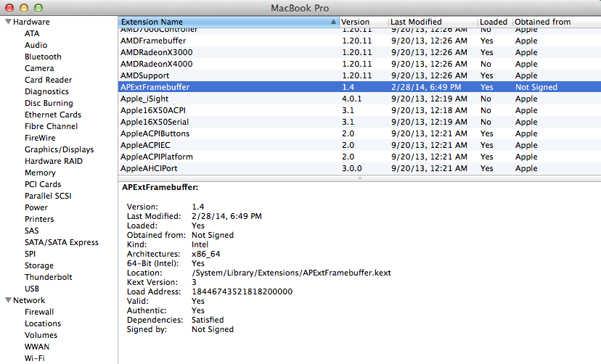Collapse the Hardware section triangle
This screenshot has width=601, height=364.
coord(8,22)
